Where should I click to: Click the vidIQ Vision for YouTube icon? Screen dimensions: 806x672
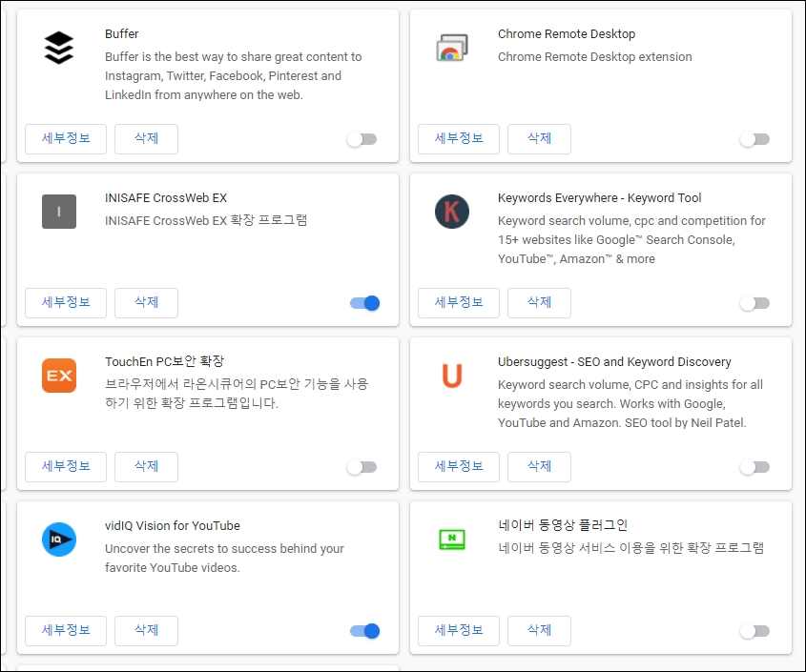click(x=58, y=540)
